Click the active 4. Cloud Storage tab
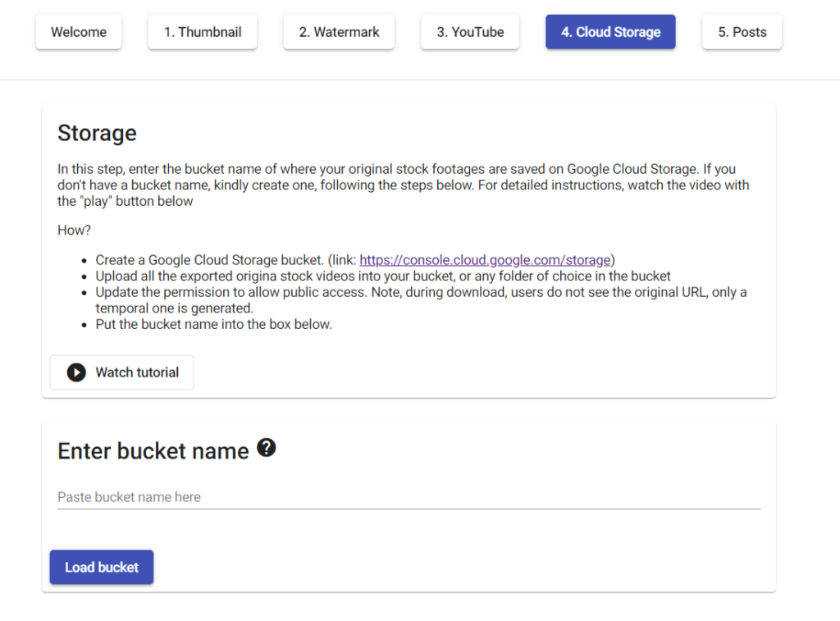 610,32
